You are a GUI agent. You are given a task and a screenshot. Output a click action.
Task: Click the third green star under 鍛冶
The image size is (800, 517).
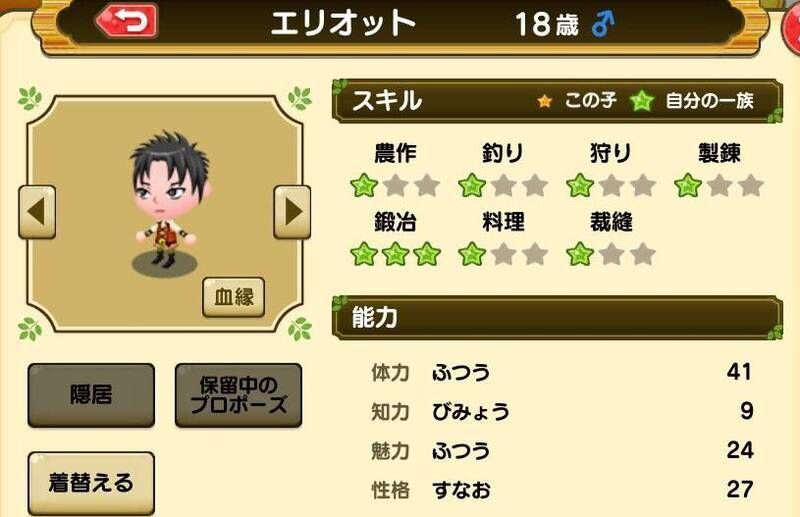427,254
